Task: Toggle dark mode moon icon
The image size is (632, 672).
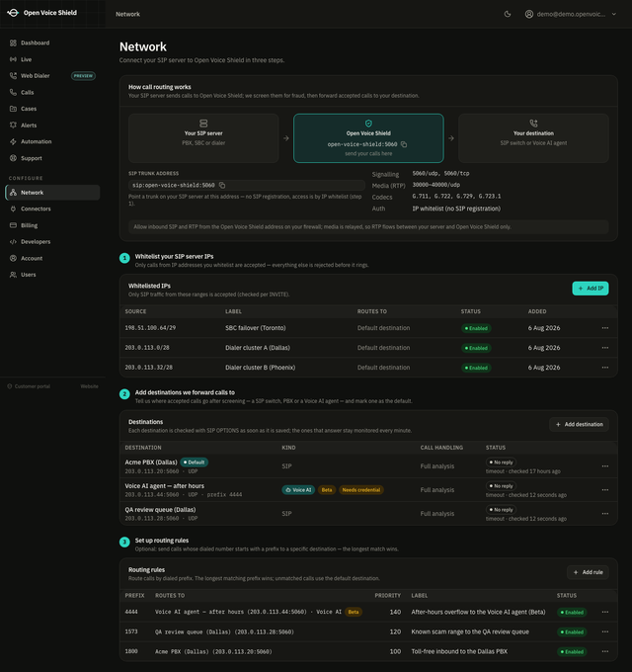Action: pos(508,14)
